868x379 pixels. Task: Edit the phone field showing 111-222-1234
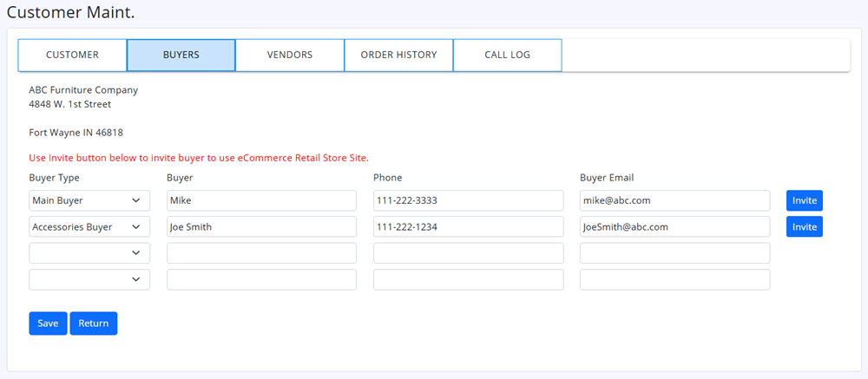[468, 227]
